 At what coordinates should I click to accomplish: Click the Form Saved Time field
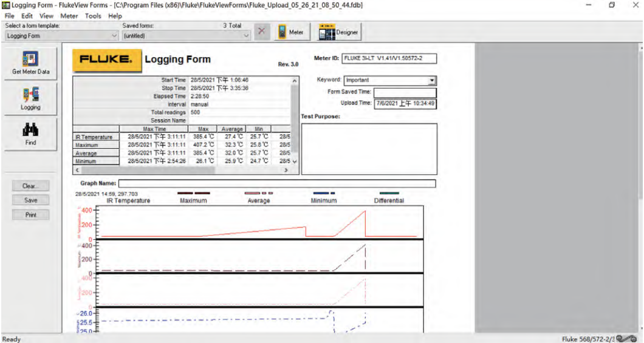(x=405, y=92)
